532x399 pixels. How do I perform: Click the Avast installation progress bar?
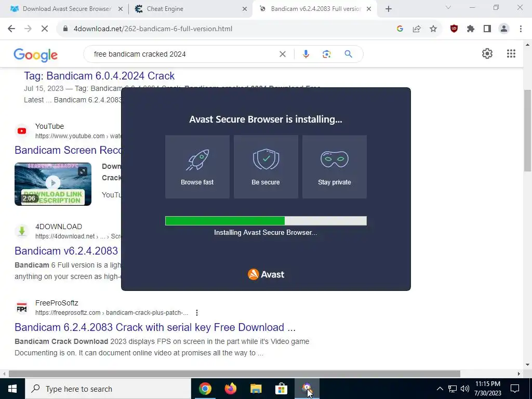pyautogui.click(x=266, y=221)
